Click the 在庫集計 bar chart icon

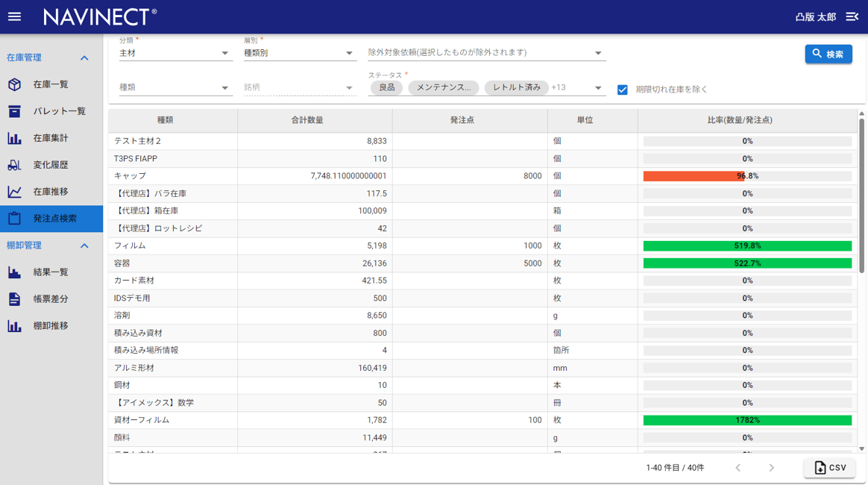tap(15, 138)
